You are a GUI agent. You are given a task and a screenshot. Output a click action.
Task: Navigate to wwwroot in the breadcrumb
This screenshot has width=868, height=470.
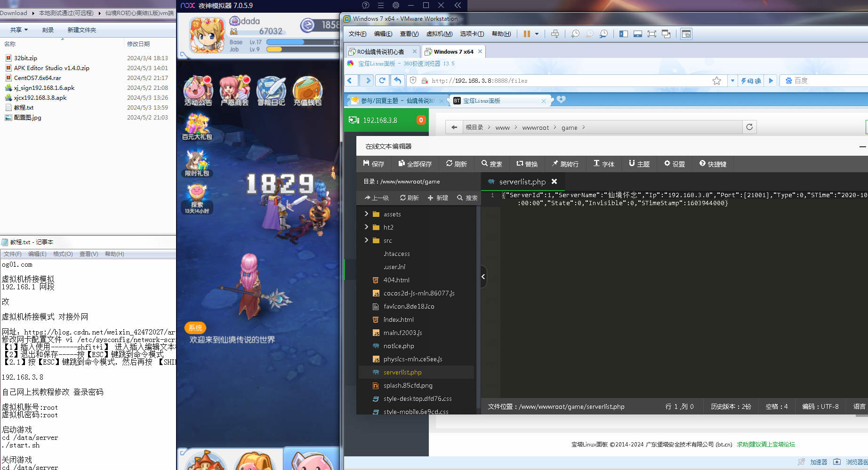tap(535, 127)
